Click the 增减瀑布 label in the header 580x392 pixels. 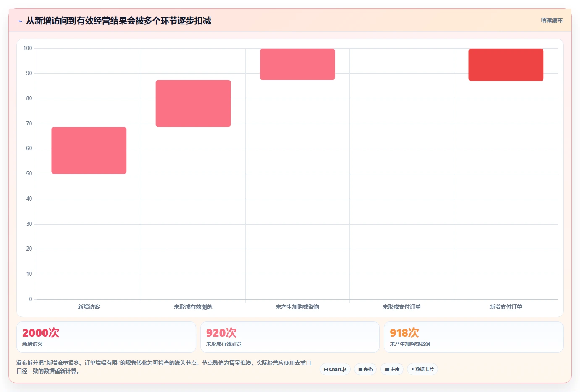pyautogui.click(x=551, y=20)
